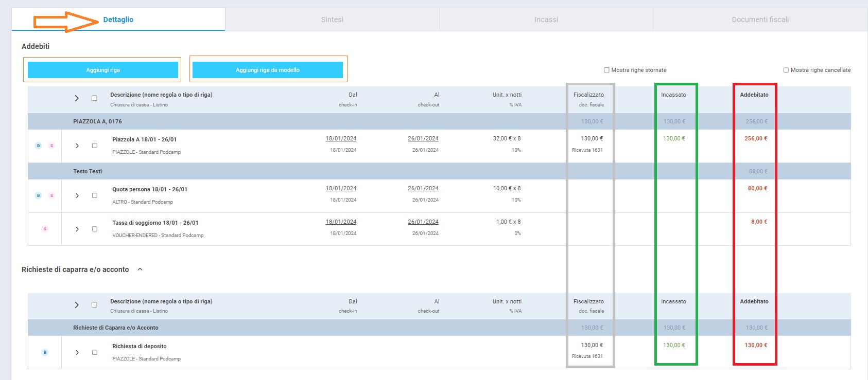Click the blue B badge on Quota persona row
The height and width of the screenshot is (380, 868).
(38, 195)
